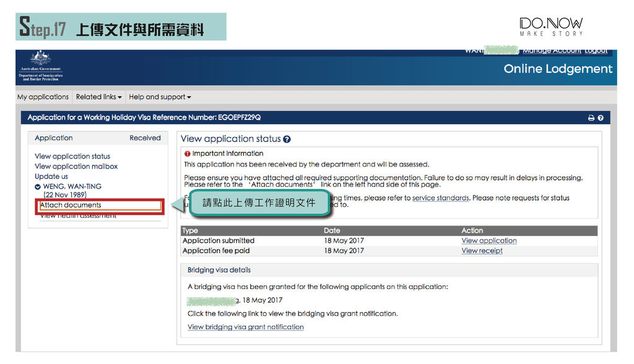634x364 pixels.
Task: Click the print icon in application header
Action: tap(591, 118)
